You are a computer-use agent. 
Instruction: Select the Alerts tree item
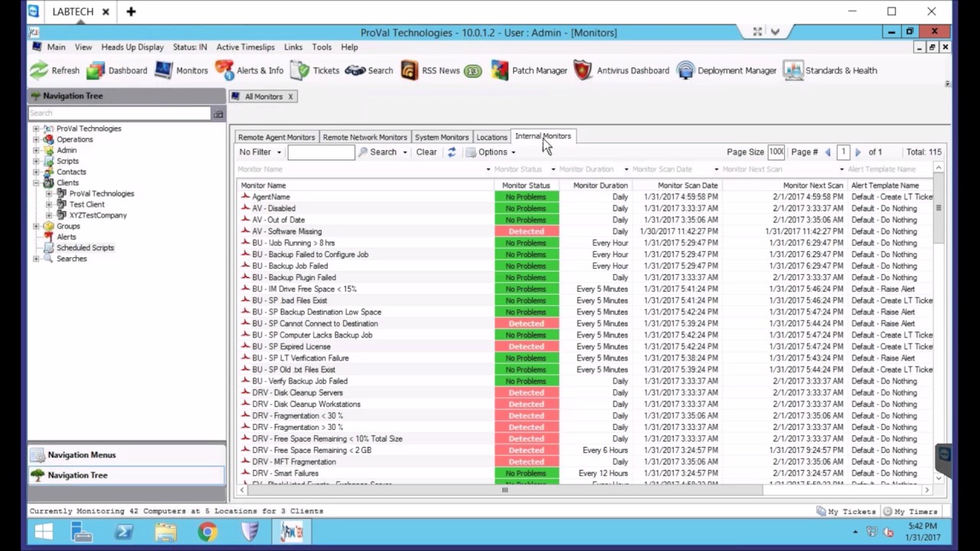point(67,237)
